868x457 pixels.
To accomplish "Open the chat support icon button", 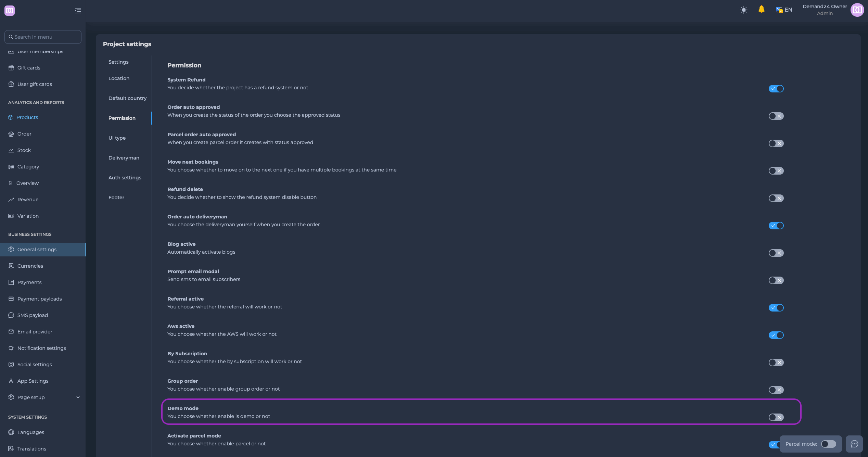I will pos(854,444).
